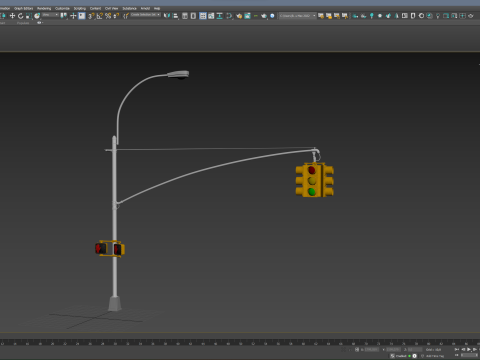Click the Z coordinate field
Viewport: 480px width, 360px height.
[x=415, y=349]
